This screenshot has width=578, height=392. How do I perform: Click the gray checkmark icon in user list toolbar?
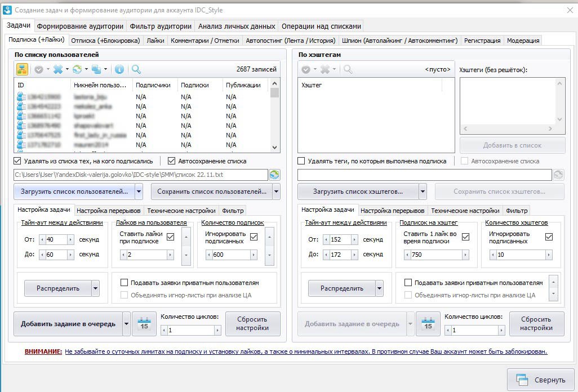[x=39, y=69]
